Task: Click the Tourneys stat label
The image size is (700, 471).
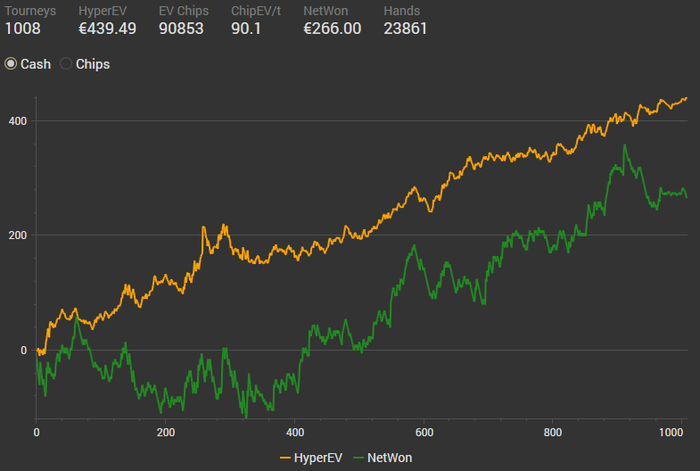Action: click(30, 11)
